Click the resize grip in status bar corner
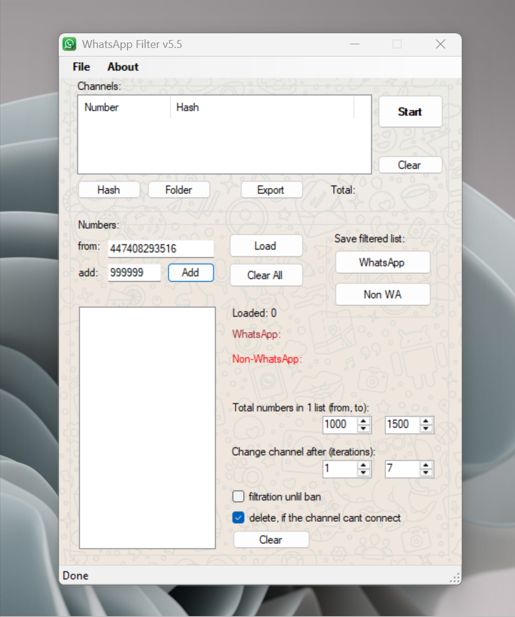 [455, 578]
